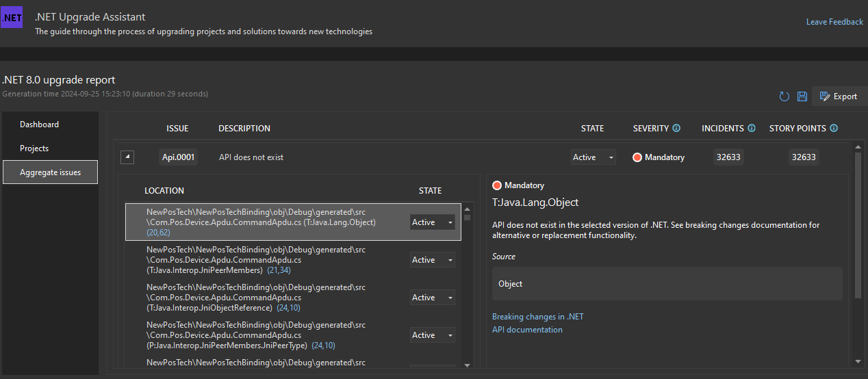Select the T:Java.Lang.Object location row
Screen dimensions: 868x379
[293, 222]
